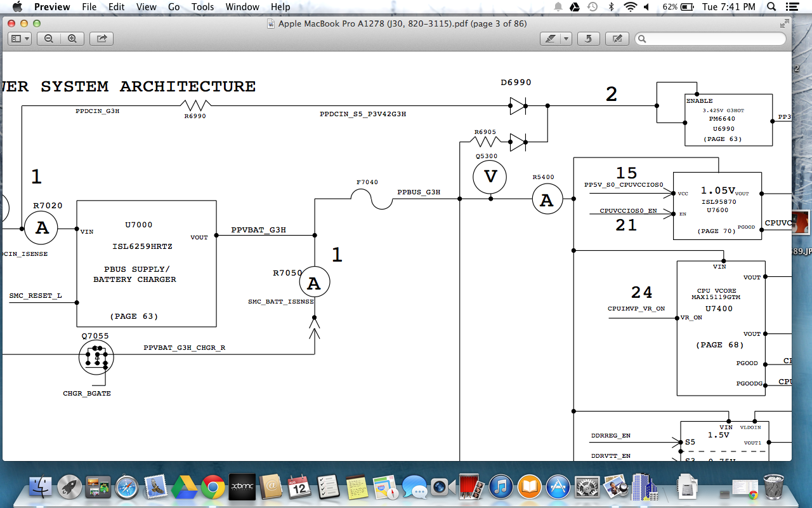This screenshot has height=508, width=812.
Task: Click the U7000 ISL6259HRTZ charger block
Action: (x=147, y=264)
